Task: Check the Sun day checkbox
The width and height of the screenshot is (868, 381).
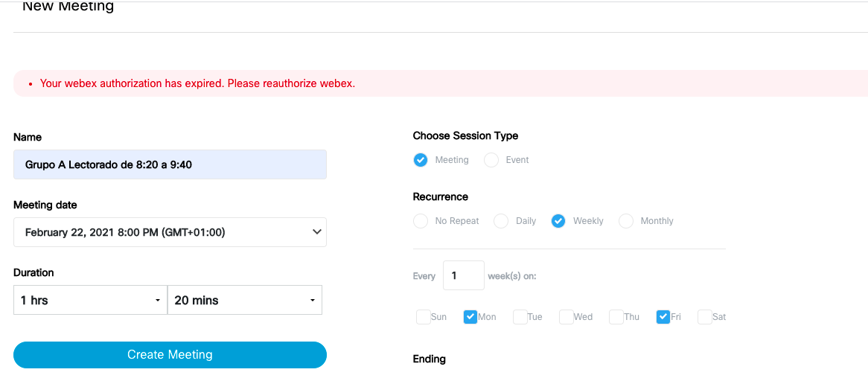Action: pyautogui.click(x=424, y=317)
